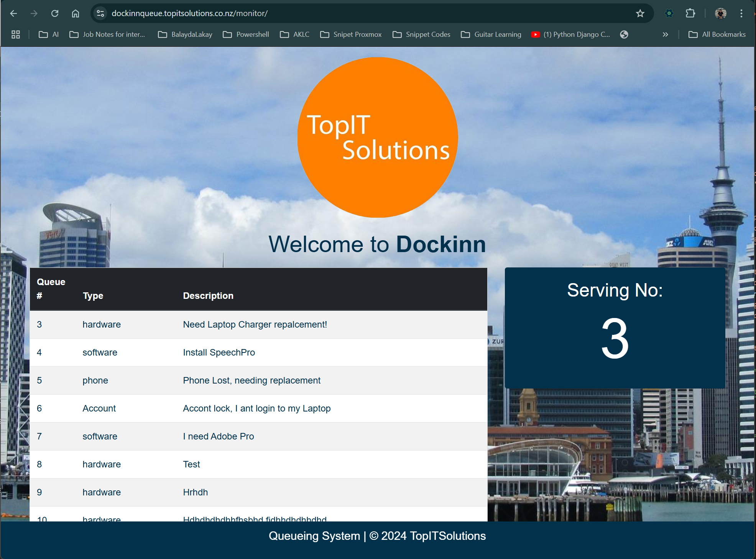Screen dimensions: 756x559
Task: Open the Extensions puzzle menu
Action: coord(690,13)
